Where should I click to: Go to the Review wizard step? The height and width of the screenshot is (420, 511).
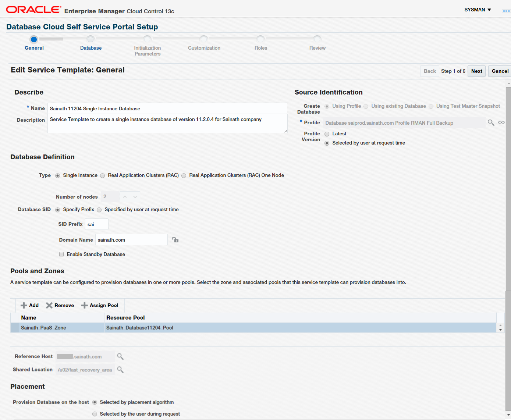pos(317,48)
